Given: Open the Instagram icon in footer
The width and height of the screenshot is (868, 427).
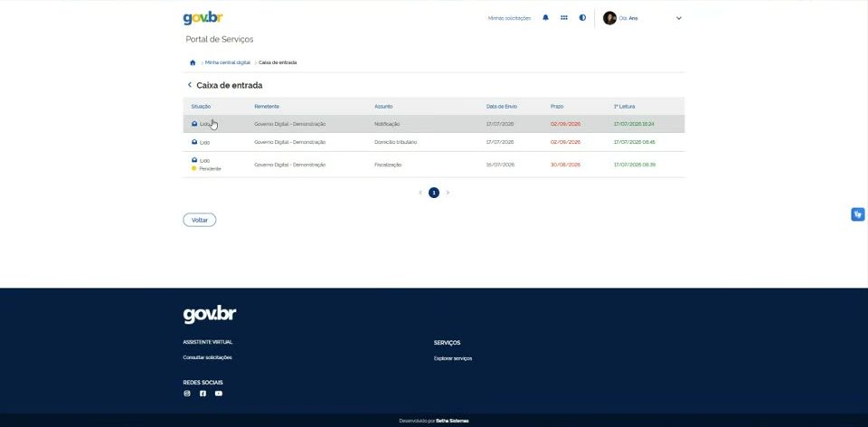Looking at the screenshot, I should coord(187,394).
